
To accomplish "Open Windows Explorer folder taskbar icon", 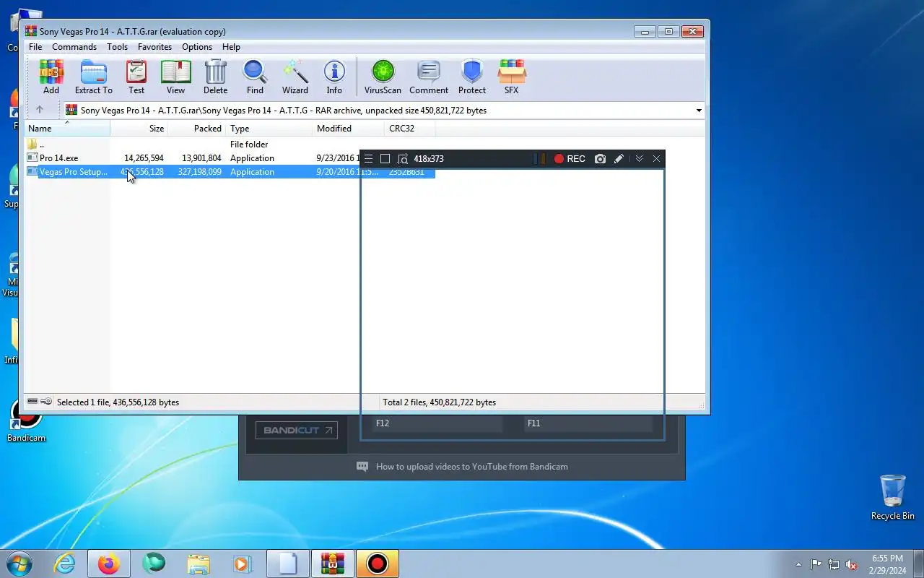I will click(198, 564).
